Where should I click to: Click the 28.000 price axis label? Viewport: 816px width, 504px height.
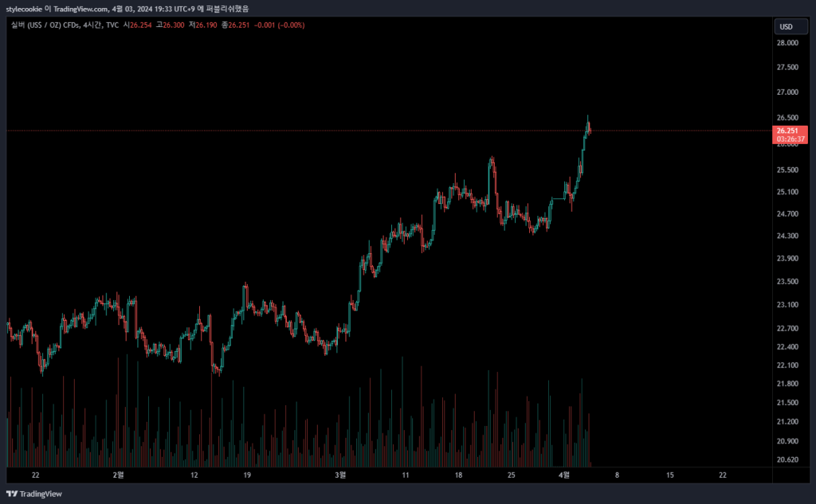coord(787,44)
